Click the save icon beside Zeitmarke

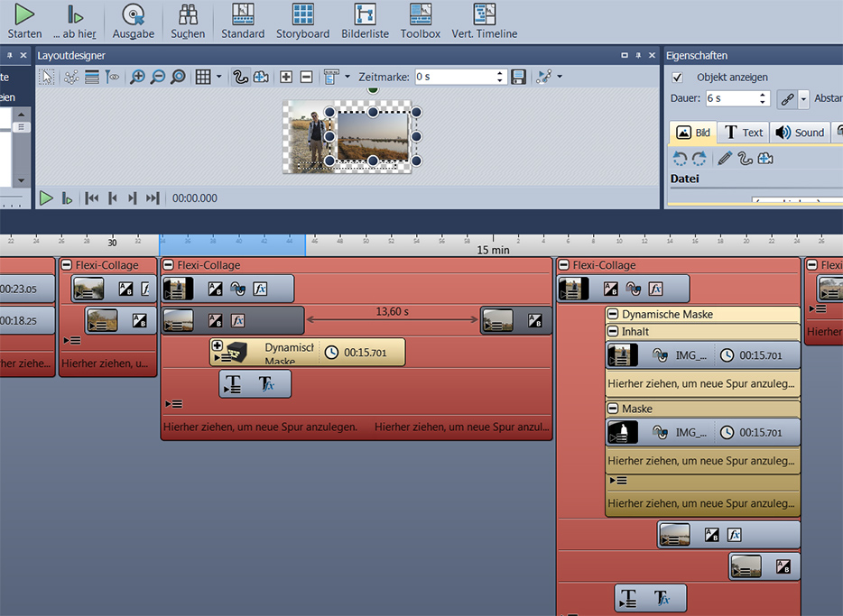coord(518,77)
